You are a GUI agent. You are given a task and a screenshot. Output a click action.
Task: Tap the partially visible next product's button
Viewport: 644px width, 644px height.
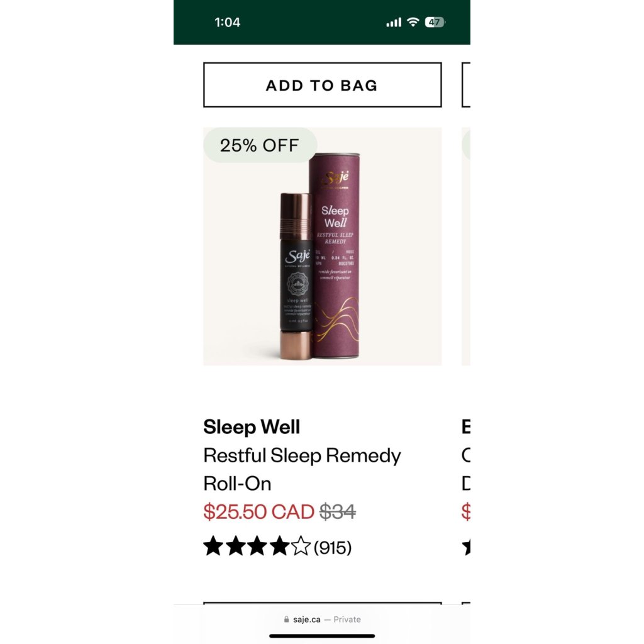tap(466, 85)
